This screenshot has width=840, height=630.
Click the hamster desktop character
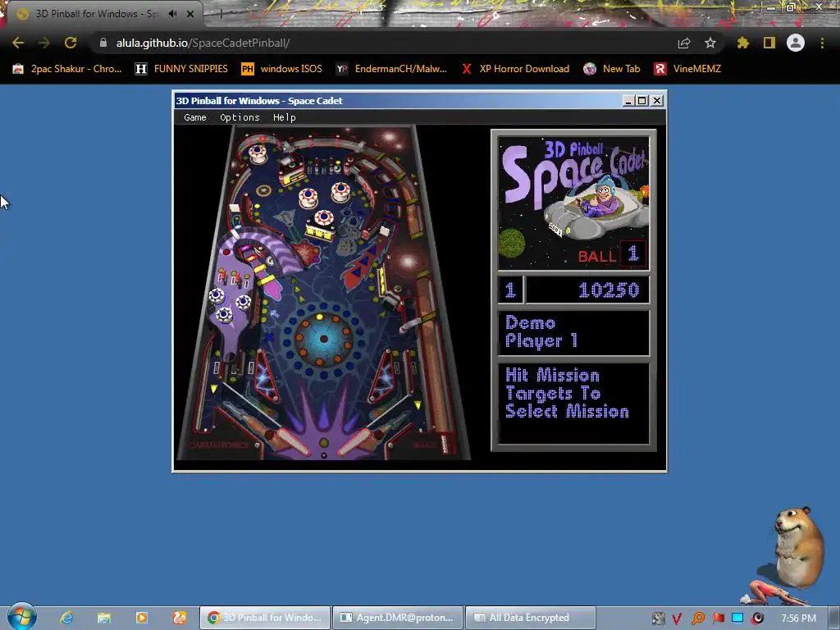click(798, 549)
